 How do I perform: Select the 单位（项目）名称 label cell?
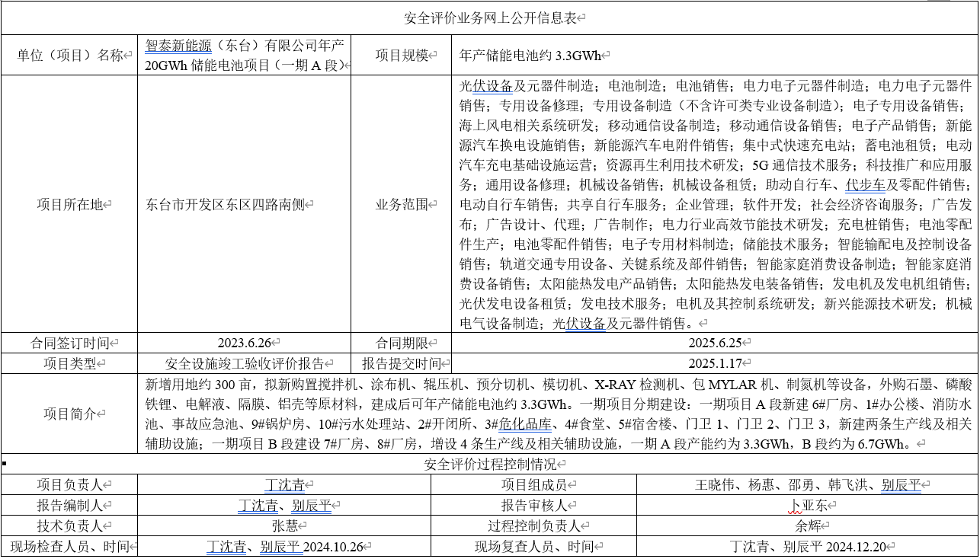click(x=71, y=55)
